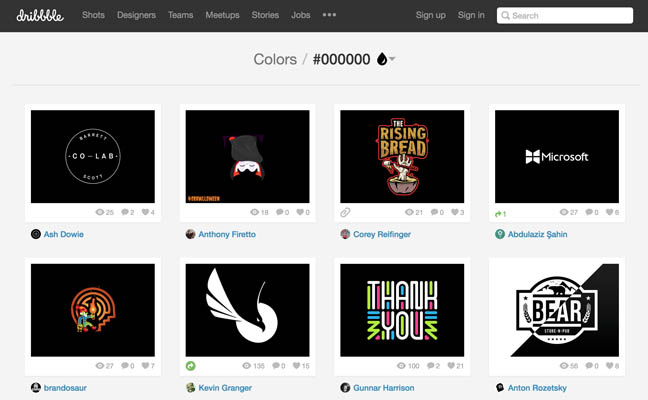The height and width of the screenshot is (400, 648).
Task: Open The Rising Bread shot thumbnail
Action: tap(402, 157)
